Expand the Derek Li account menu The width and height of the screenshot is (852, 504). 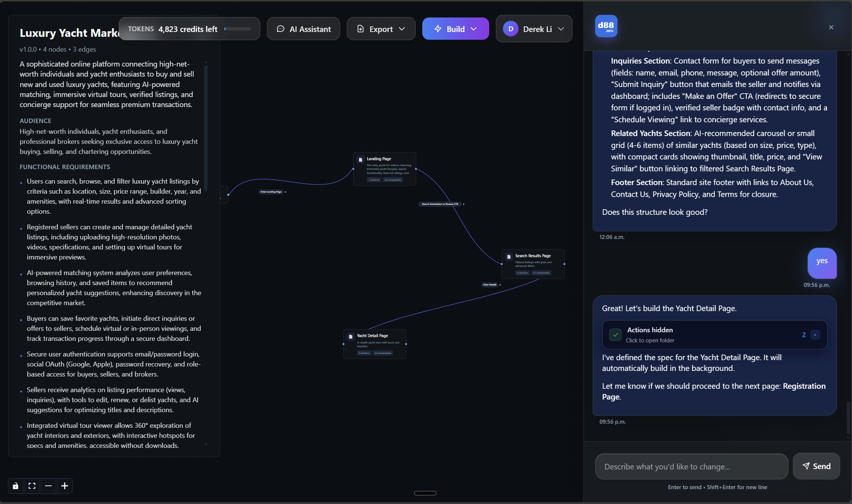pyautogui.click(x=561, y=29)
